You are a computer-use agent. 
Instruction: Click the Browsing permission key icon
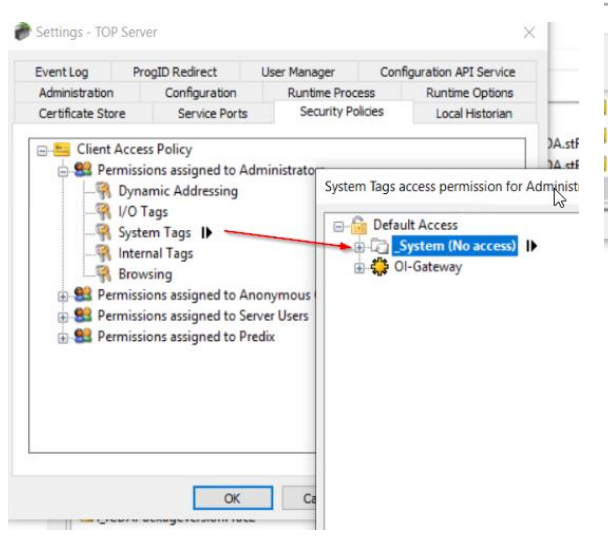pyautogui.click(x=103, y=274)
